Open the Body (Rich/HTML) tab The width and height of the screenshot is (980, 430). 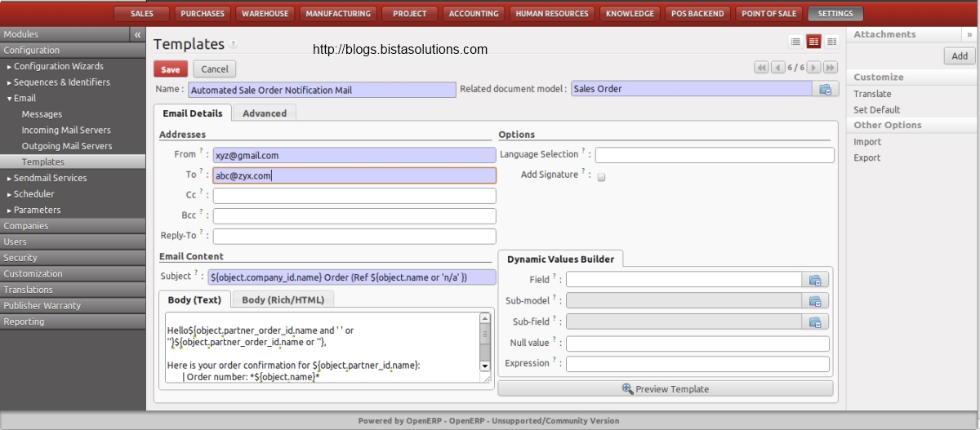coord(283,299)
